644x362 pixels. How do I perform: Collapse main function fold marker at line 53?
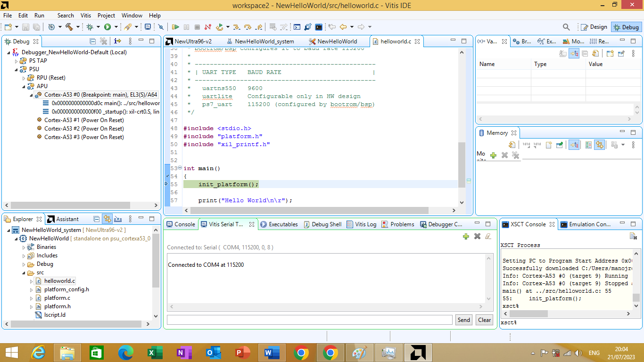pyautogui.click(x=180, y=168)
